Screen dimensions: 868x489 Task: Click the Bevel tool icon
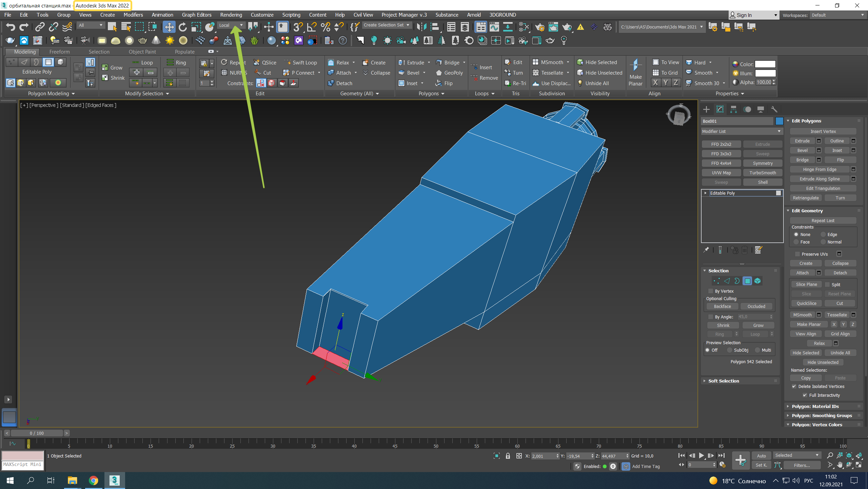coord(400,73)
